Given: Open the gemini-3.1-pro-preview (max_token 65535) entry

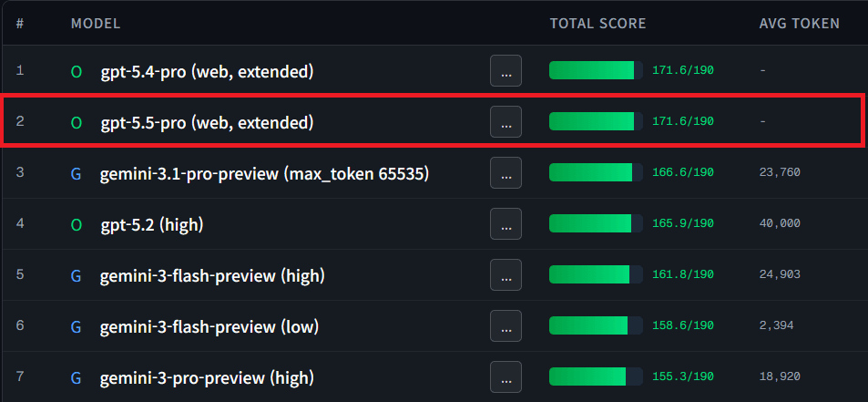Looking at the screenshot, I should click(264, 173).
